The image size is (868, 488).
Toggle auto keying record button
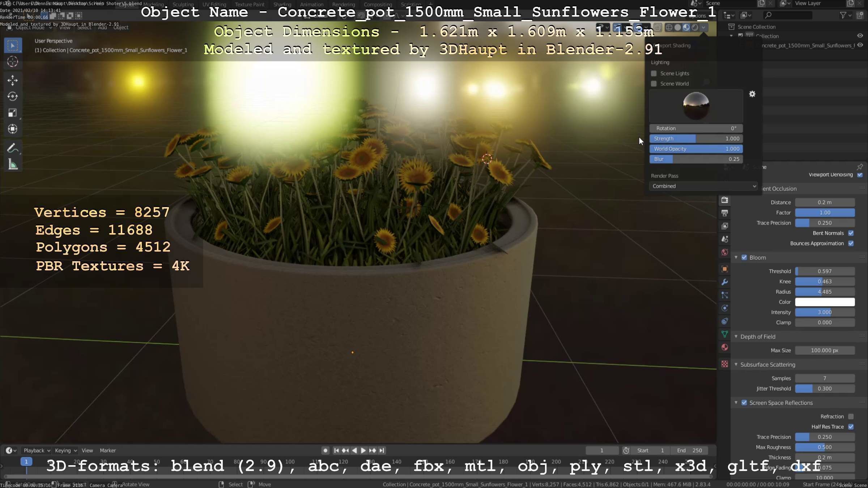coord(325,450)
